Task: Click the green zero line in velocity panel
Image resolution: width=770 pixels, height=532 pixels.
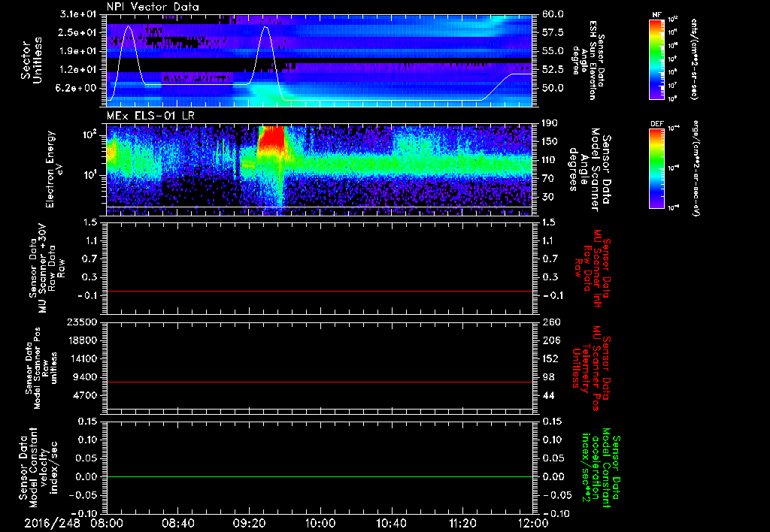Action: click(x=319, y=476)
